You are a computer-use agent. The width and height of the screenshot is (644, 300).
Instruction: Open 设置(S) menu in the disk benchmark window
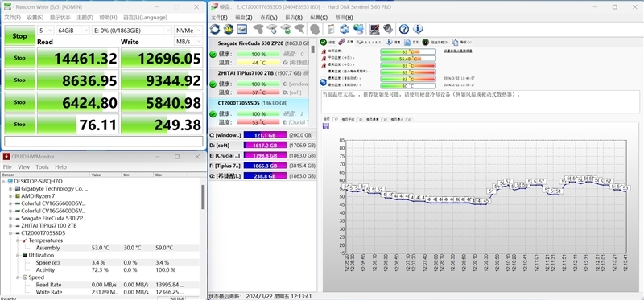pos(35,18)
